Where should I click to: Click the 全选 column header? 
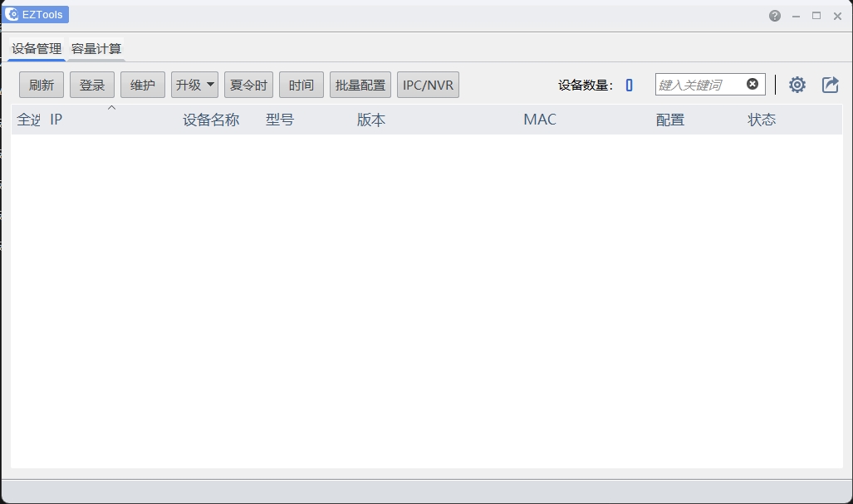click(x=29, y=120)
